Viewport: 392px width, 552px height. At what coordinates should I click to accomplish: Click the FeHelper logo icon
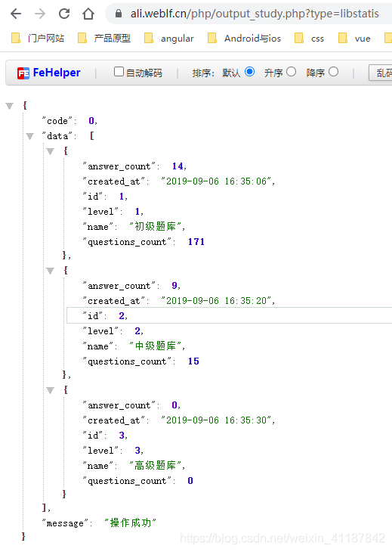[23, 73]
